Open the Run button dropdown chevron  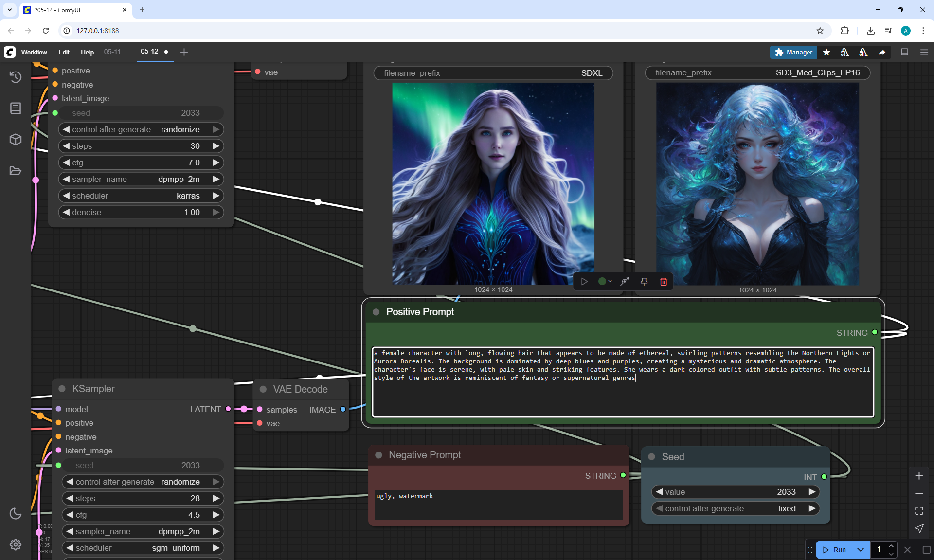point(861,550)
